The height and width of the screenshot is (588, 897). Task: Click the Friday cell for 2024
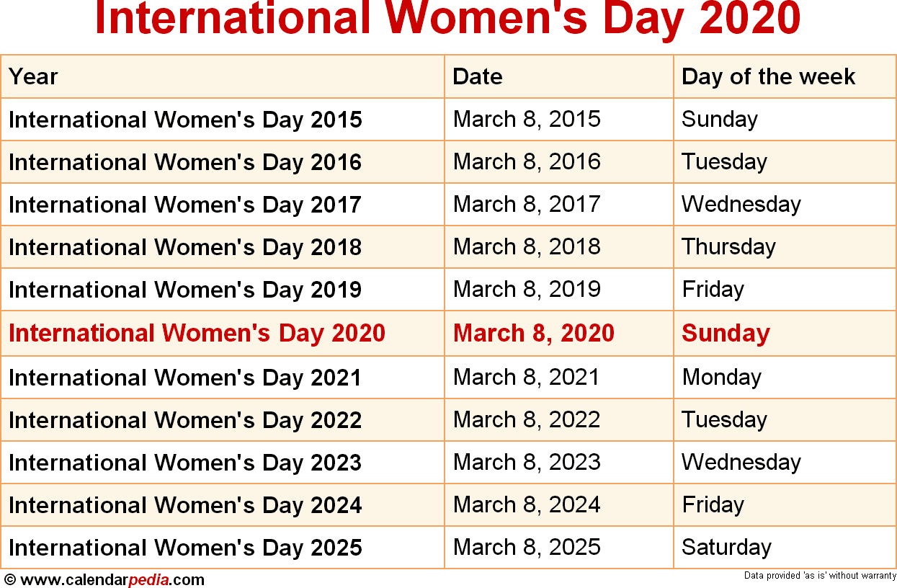(x=713, y=504)
